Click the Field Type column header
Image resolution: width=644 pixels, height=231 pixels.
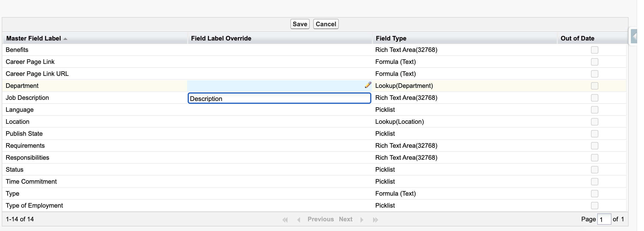click(391, 38)
